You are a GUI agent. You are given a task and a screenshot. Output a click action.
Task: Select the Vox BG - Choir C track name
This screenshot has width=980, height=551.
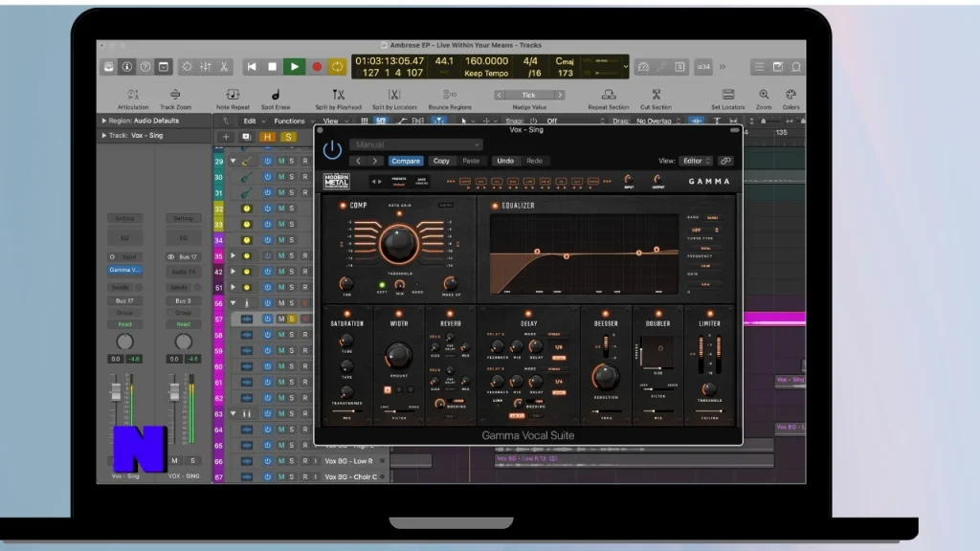pyautogui.click(x=350, y=476)
